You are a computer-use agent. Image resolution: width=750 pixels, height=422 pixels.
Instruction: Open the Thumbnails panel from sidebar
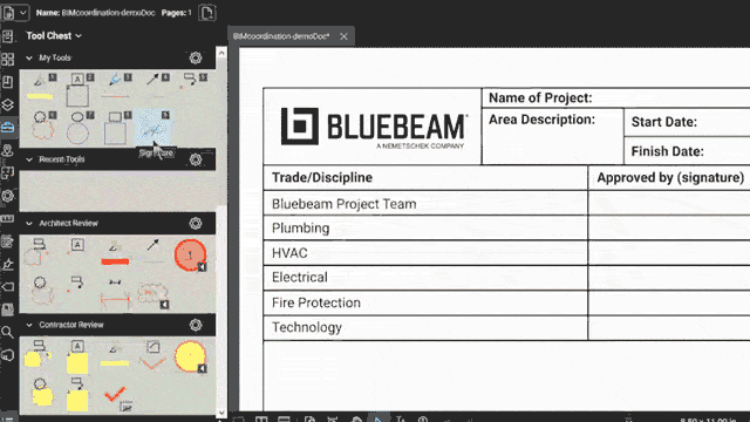[x=8, y=59]
